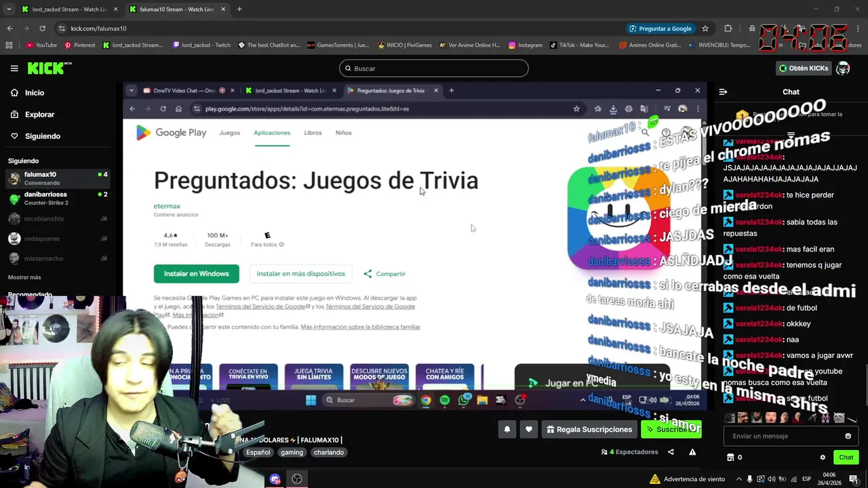The image size is (868, 488).
Task: Click Regala Suscripciones button
Action: coord(589,429)
